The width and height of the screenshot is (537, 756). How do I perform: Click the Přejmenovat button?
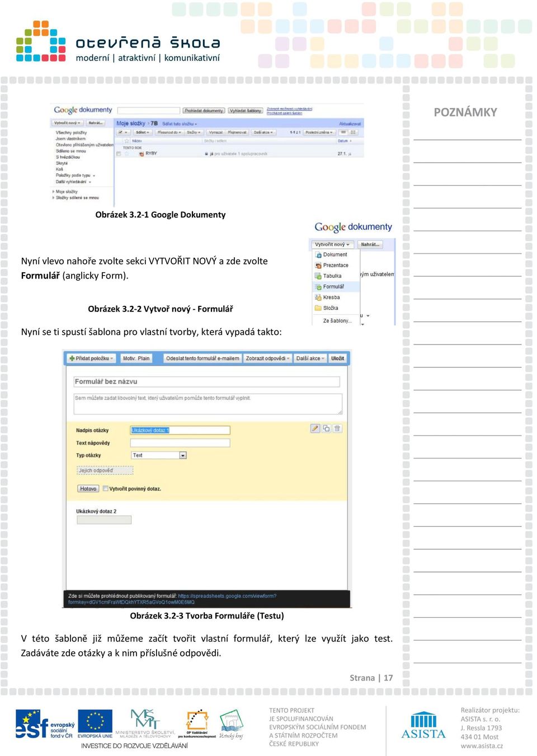pos(237,133)
